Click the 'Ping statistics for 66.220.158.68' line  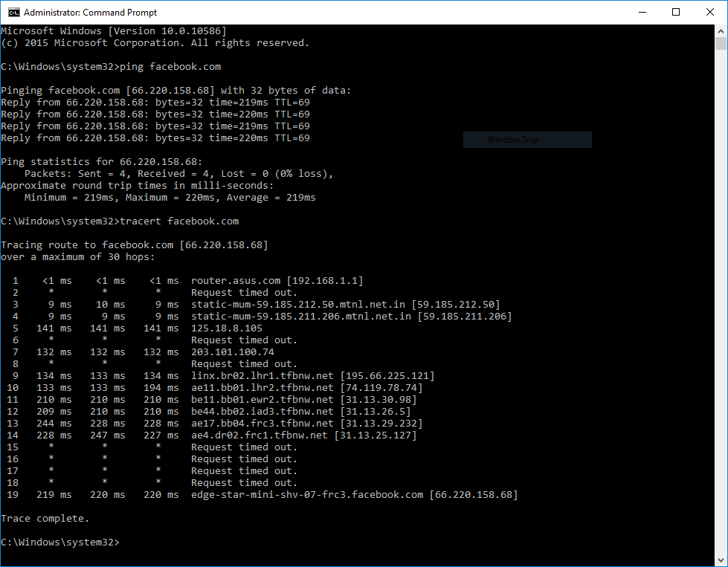click(x=102, y=162)
